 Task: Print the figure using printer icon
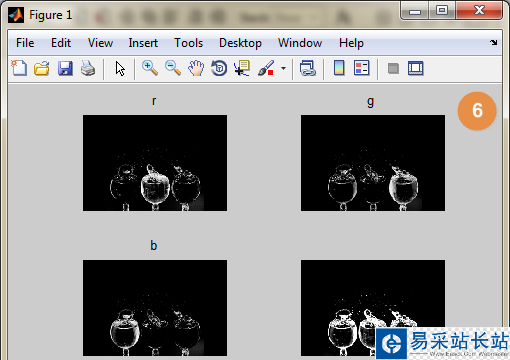click(x=88, y=68)
